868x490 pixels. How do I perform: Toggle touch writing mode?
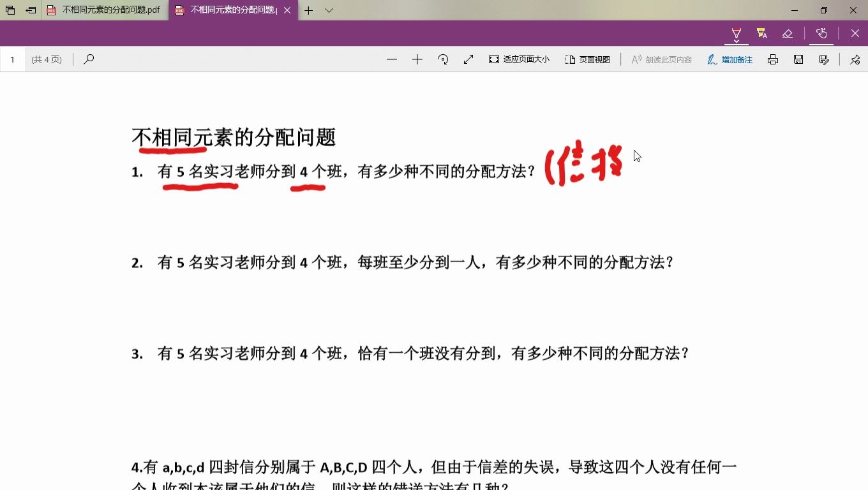click(821, 33)
